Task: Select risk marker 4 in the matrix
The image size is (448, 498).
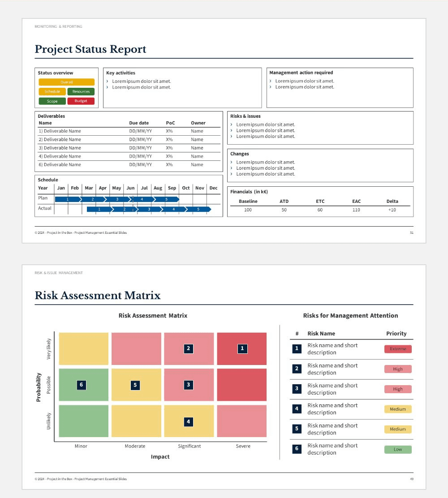Action: pyautogui.click(x=189, y=422)
